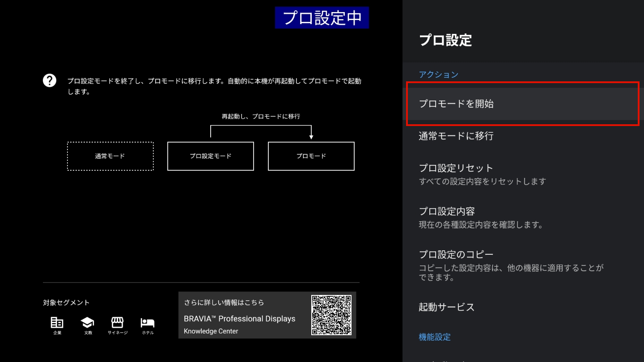The image size is (644, 362).
Task: Click the question mark help icon
Action: pos(49,80)
